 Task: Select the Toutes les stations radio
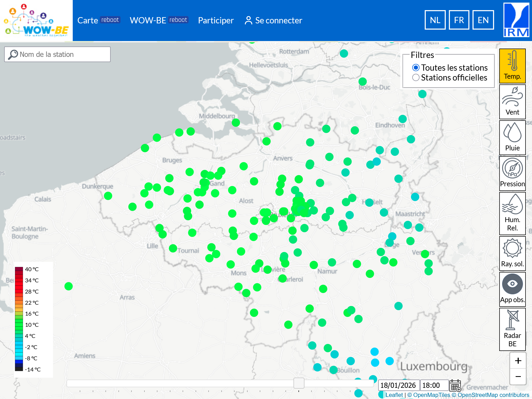click(x=416, y=68)
